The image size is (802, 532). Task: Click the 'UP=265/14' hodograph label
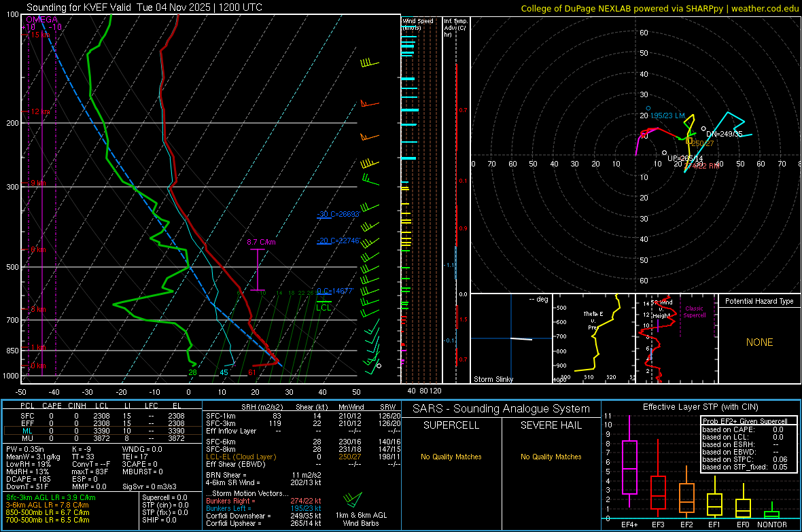click(x=685, y=158)
